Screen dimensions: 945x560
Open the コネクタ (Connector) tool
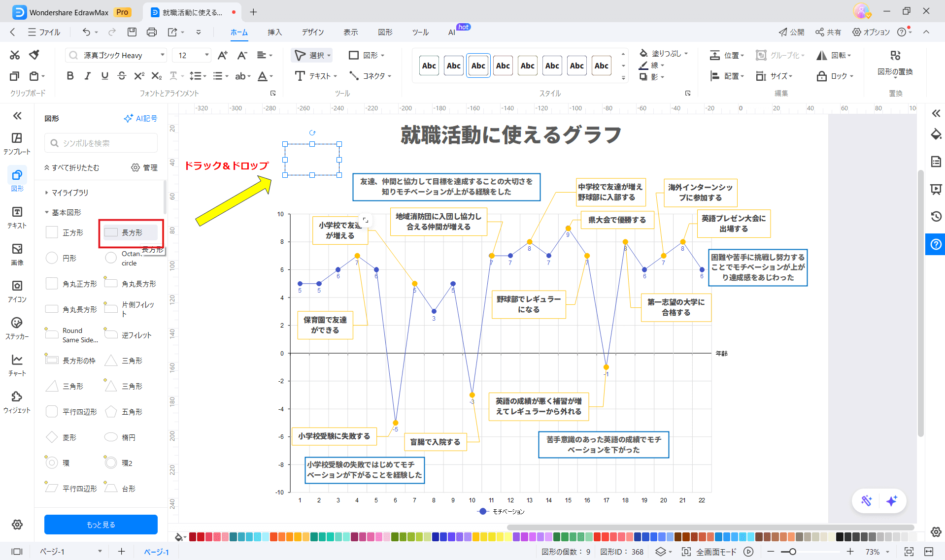click(370, 76)
